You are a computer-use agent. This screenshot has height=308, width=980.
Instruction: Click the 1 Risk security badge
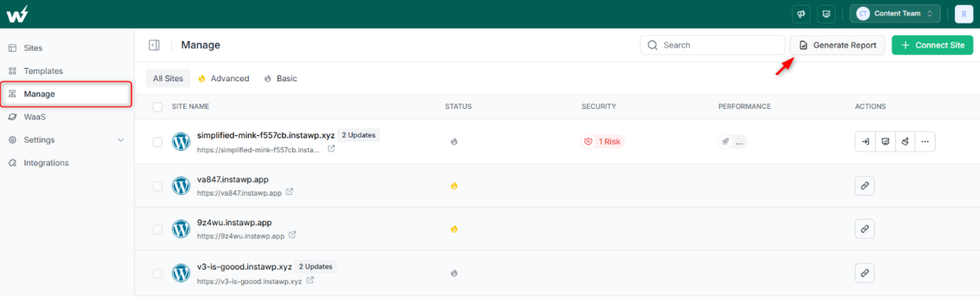[x=603, y=142]
